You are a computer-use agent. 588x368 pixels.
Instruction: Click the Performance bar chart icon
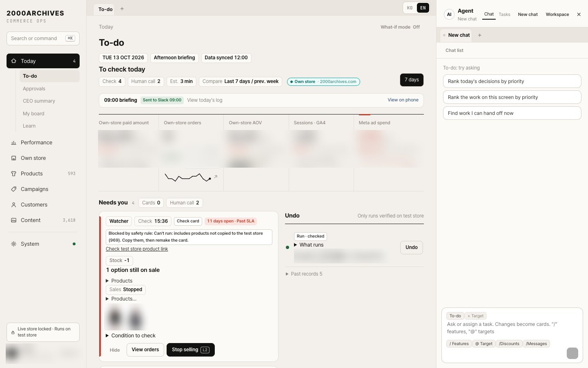coord(13,143)
